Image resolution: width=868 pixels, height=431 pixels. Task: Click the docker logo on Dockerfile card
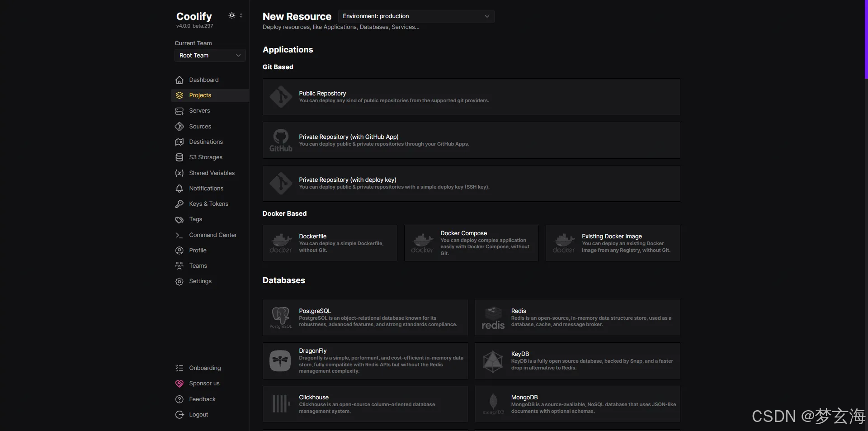281,243
